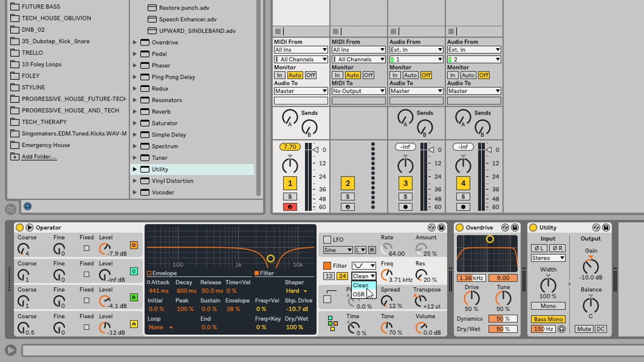The width and height of the screenshot is (644, 362).
Task: Click Overdrive hot-swap preset icon
Action: [505, 228]
